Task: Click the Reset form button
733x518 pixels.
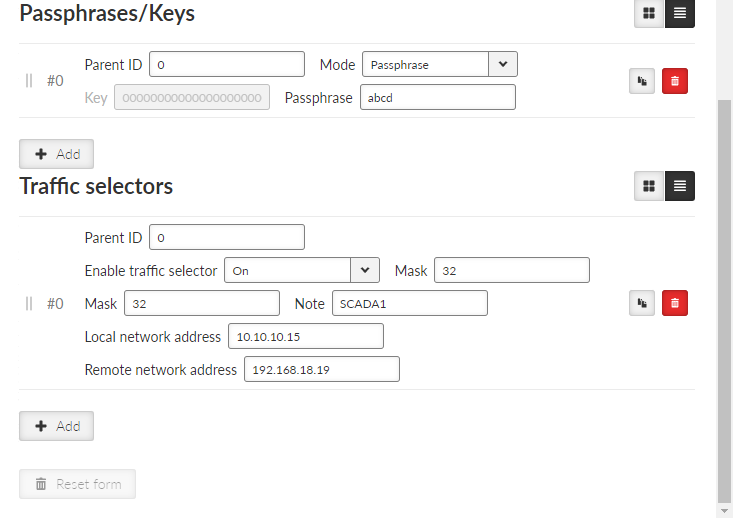Action: click(x=78, y=484)
